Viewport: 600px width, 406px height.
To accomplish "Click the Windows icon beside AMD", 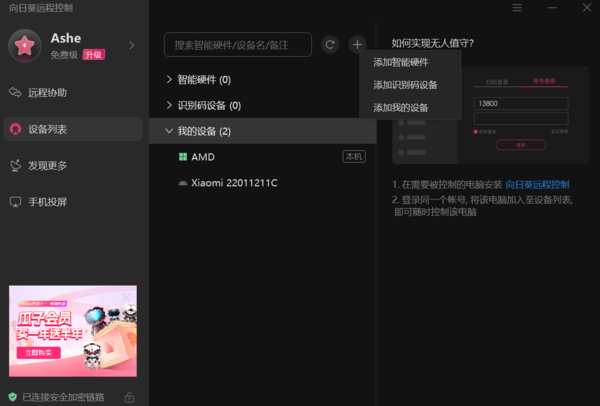I will [x=183, y=157].
